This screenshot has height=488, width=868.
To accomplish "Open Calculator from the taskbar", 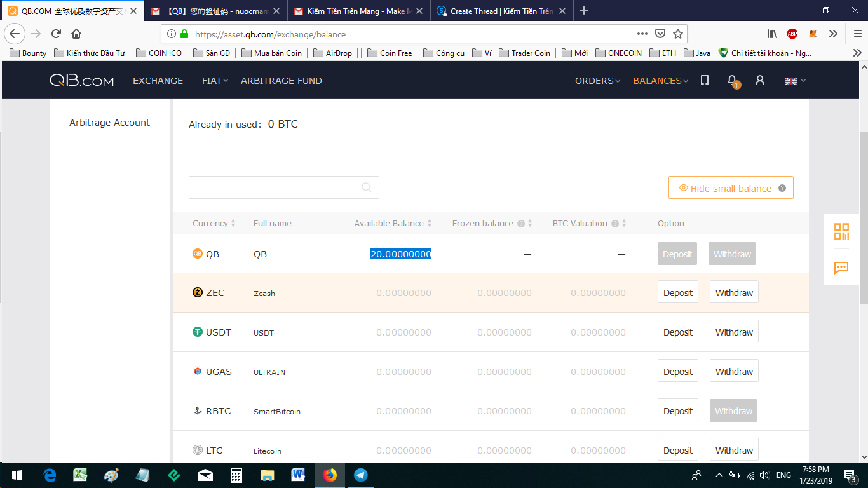I will tap(236, 475).
